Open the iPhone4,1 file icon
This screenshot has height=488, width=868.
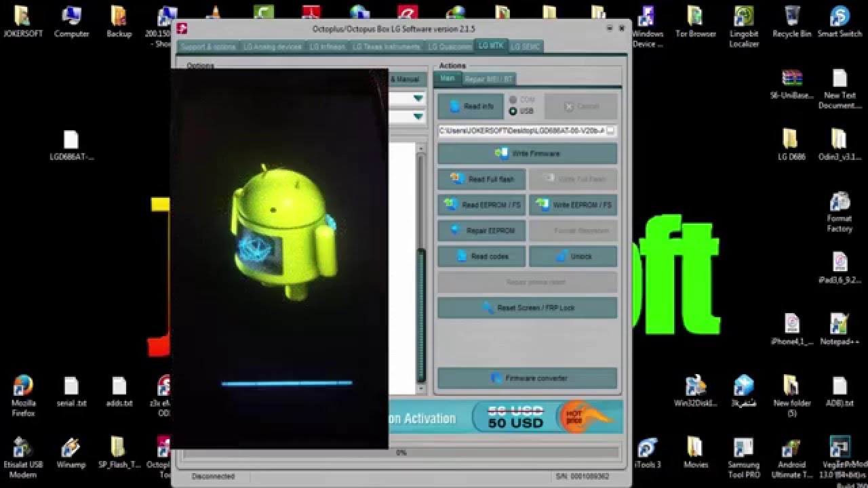[x=791, y=329]
